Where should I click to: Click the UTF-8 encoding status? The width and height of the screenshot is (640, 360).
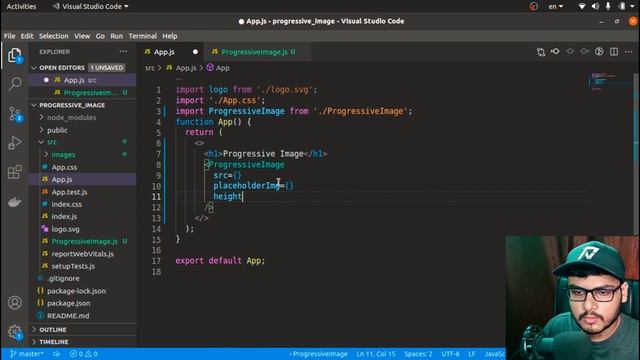(x=450, y=354)
